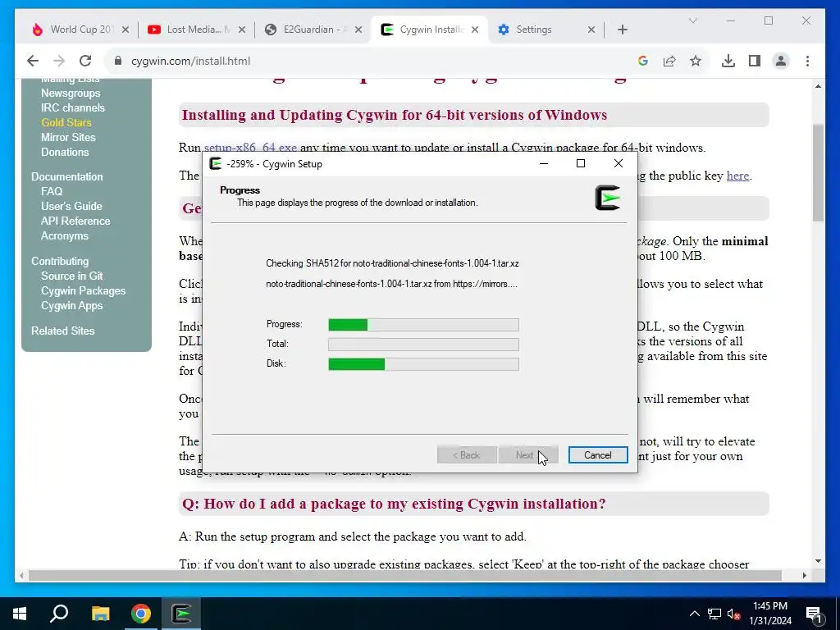This screenshot has width=840, height=630.
Task: Open the Related Sites link
Action: pos(62,331)
